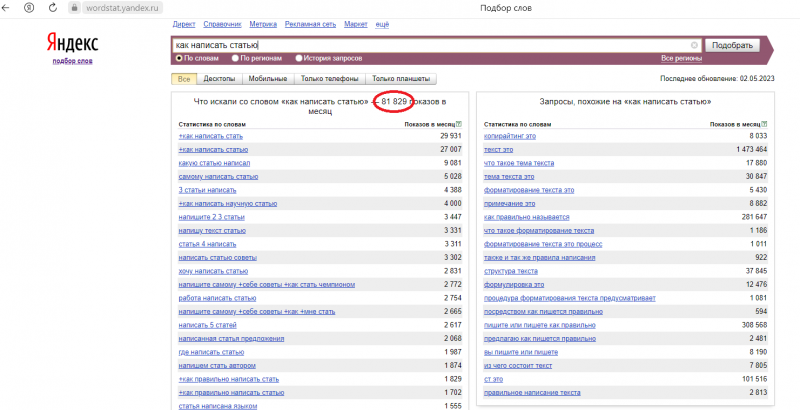Open similar query формулировка это
800x410 pixels.
tap(514, 285)
